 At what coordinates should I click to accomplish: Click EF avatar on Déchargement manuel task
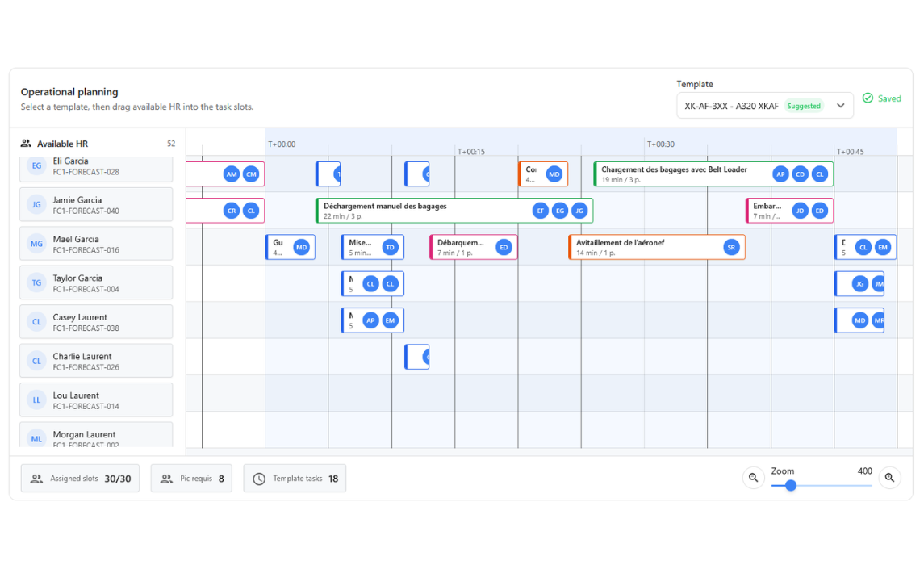click(541, 211)
